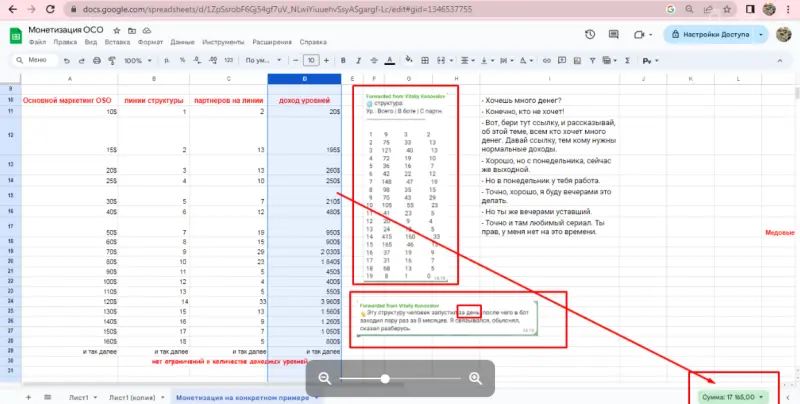800x404 pixels.
Task: Create a filter
Action: (592, 60)
